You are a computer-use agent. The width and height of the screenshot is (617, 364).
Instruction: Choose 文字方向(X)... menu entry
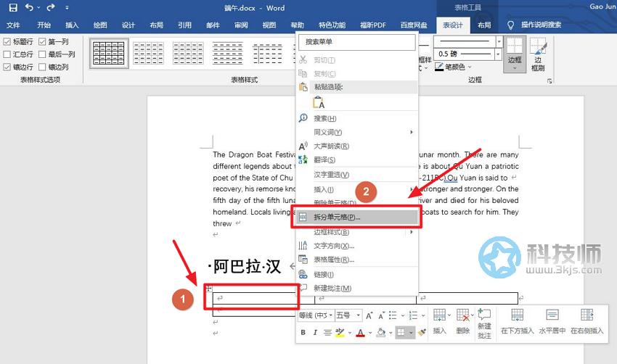click(x=356, y=246)
